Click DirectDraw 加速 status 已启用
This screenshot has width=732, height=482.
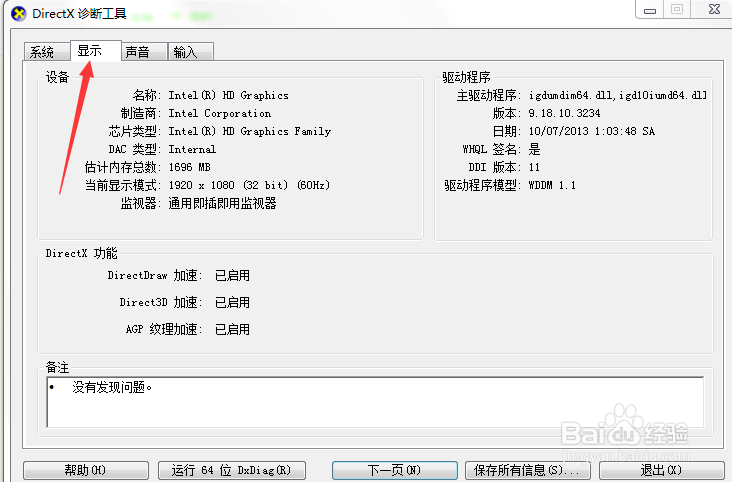click(232, 276)
